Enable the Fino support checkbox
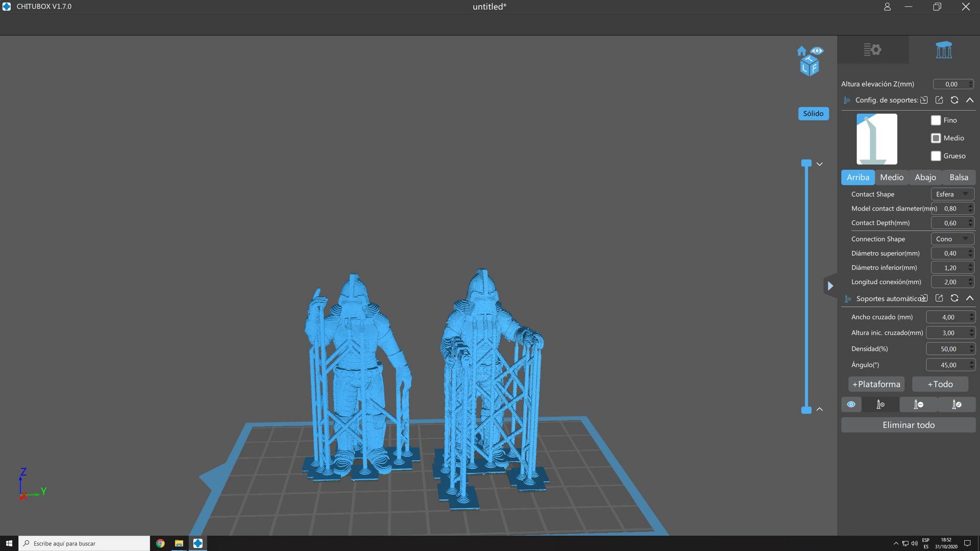The width and height of the screenshot is (980, 551). (936, 120)
